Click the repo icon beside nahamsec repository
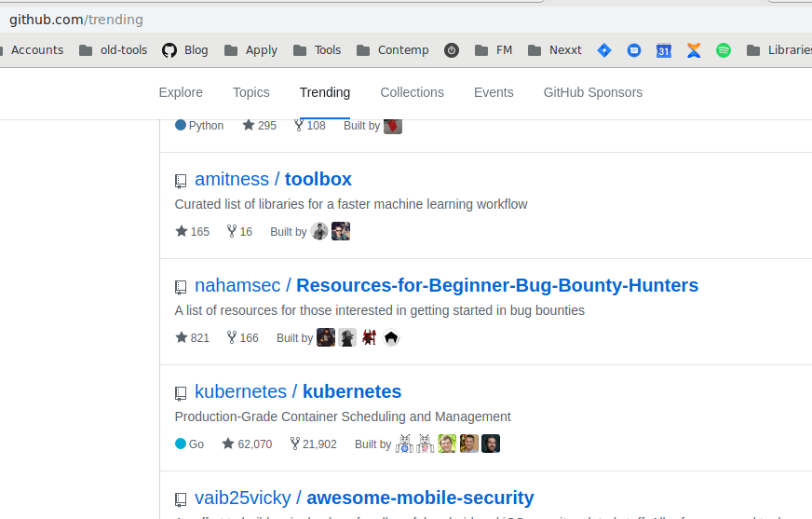Image resolution: width=812 pixels, height=519 pixels. 181,287
